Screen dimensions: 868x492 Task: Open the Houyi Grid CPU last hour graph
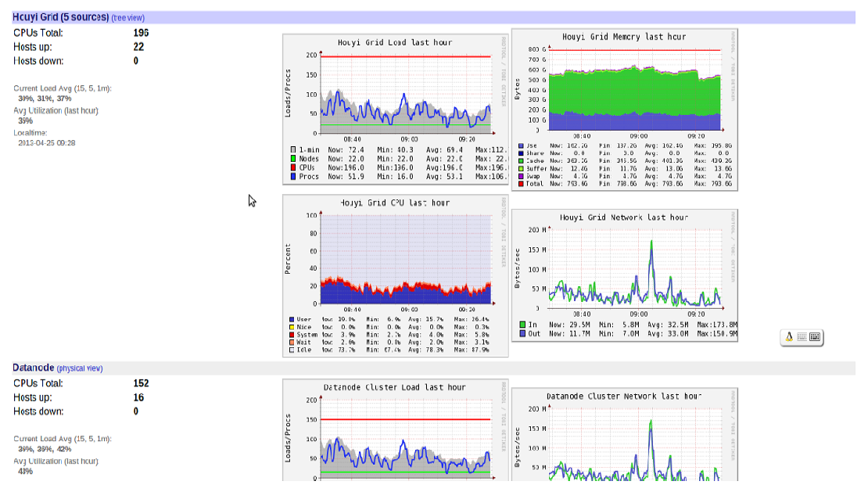click(395, 275)
